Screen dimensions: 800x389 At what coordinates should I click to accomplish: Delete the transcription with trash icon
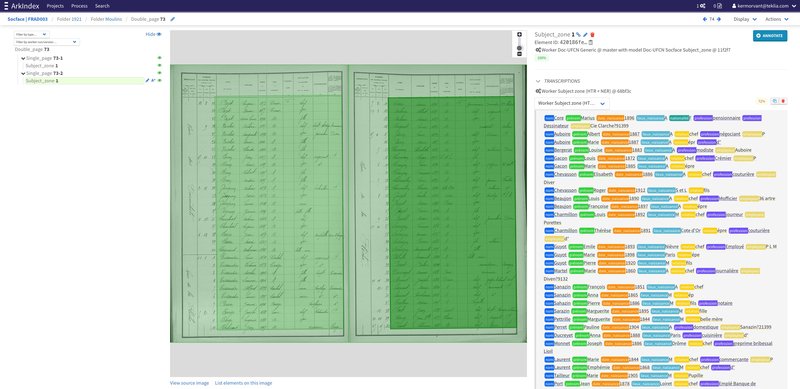tap(783, 101)
